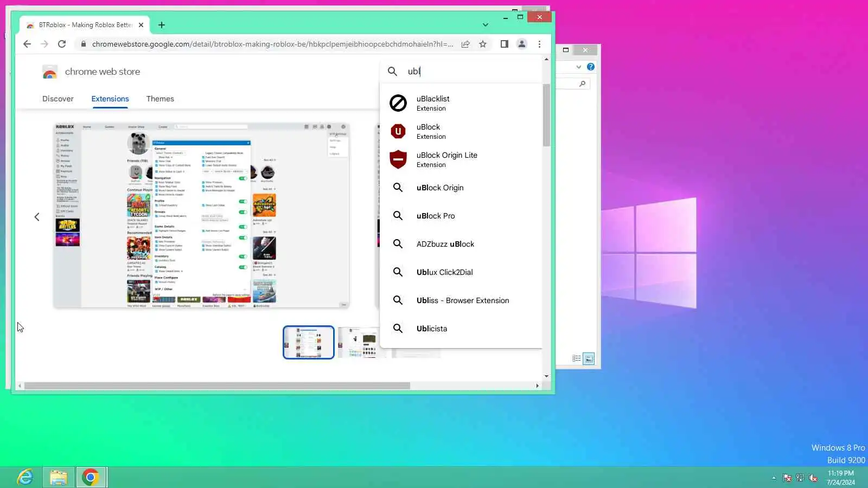Image resolution: width=868 pixels, height=488 pixels.
Task: Click the uBlock Origin Lite shield icon
Action: (x=398, y=159)
